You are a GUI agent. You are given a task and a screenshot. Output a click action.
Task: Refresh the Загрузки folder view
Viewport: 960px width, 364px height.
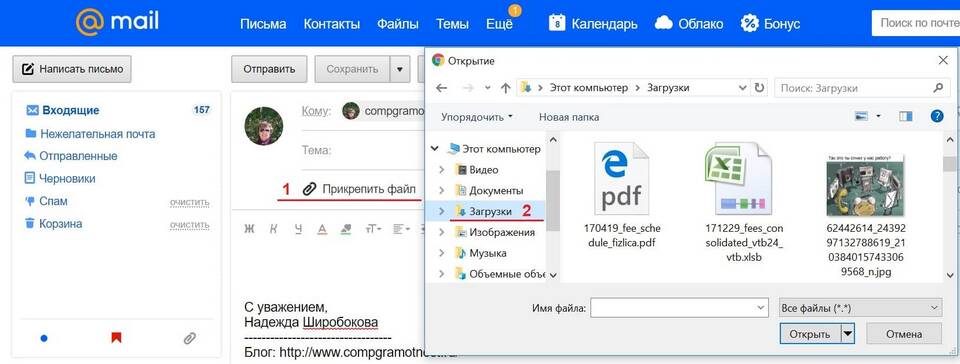pos(759,88)
